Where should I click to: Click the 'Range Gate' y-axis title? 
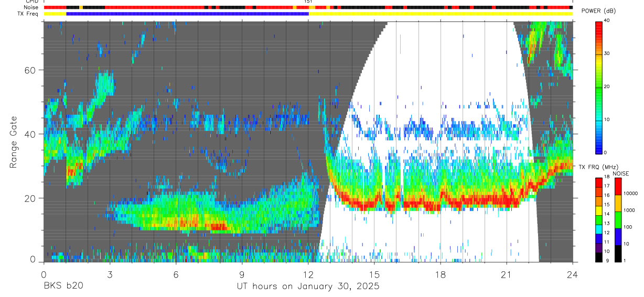(x=13, y=141)
